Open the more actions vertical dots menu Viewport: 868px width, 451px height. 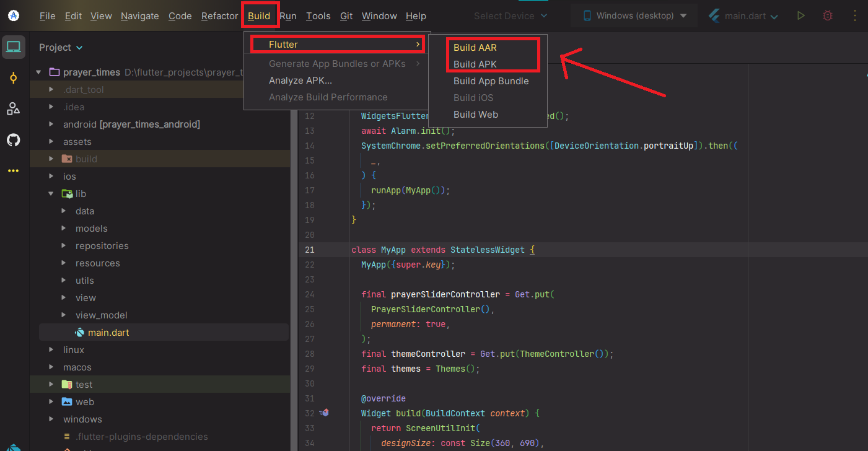pos(855,16)
